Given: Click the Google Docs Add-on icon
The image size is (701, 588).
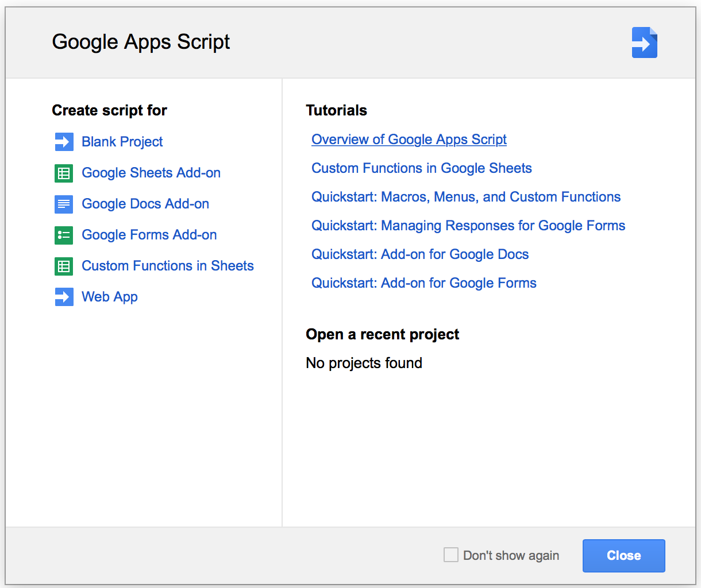Looking at the screenshot, I should pyautogui.click(x=64, y=204).
